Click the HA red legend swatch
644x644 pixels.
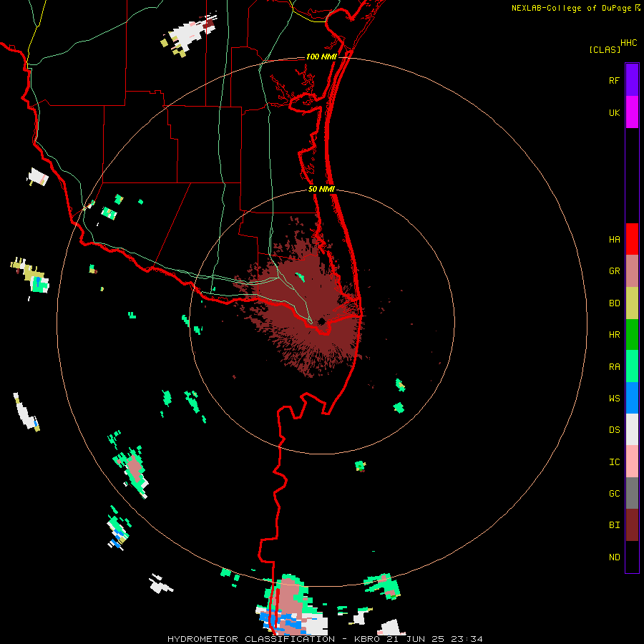coord(632,239)
